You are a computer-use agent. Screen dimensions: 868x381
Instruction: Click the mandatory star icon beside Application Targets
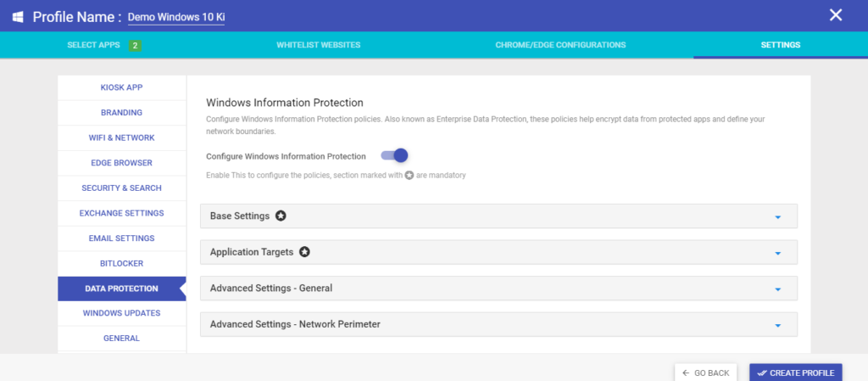click(304, 252)
